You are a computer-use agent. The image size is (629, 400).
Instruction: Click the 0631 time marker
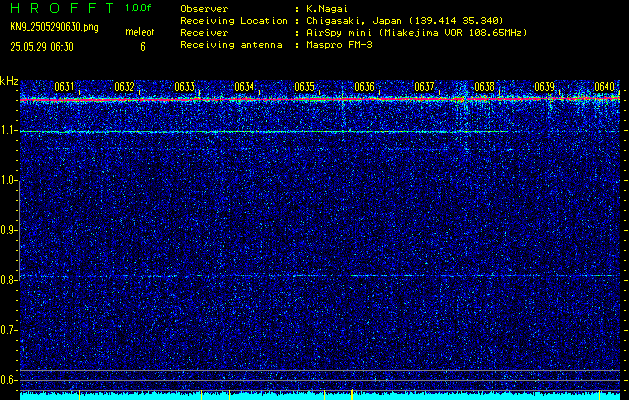pos(64,87)
